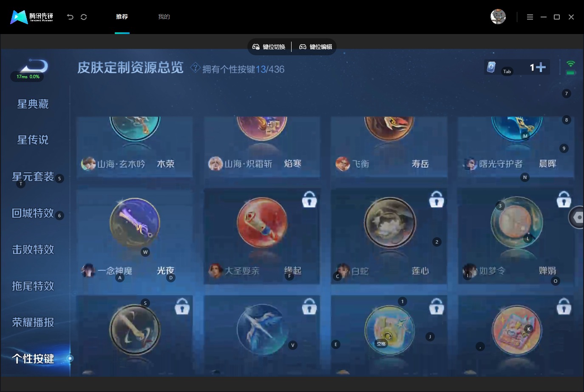The width and height of the screenshot is (584, 392).
Task: Switch to the 推荐 tab
Action: [x=122, y=17]
